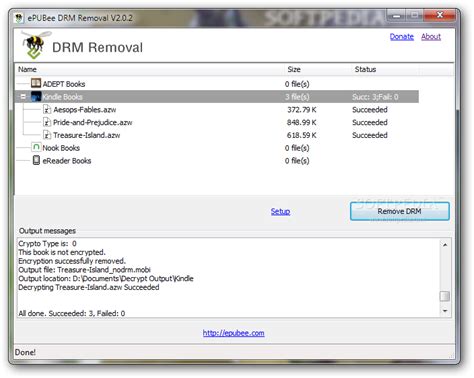Click the output messages scroll up arrow
474x378 pixels.
[x=445, y=245]
